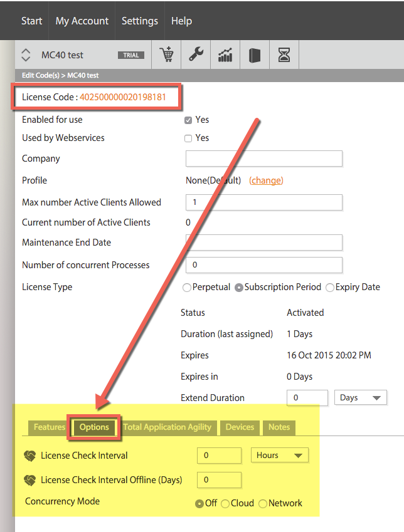The height and width of the screenshot is (532, 404).
Task: Switch to the Devices tab
Action: click(240, 427)
